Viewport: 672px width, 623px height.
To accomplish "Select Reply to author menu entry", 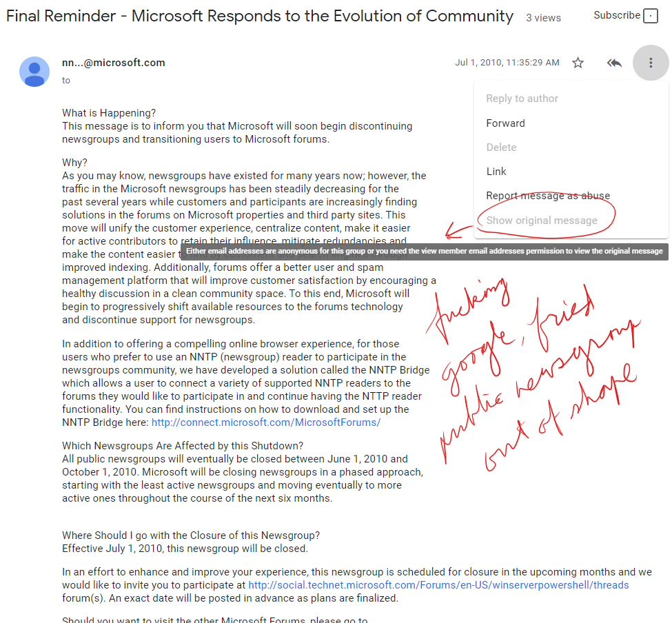I will point(522,99).
